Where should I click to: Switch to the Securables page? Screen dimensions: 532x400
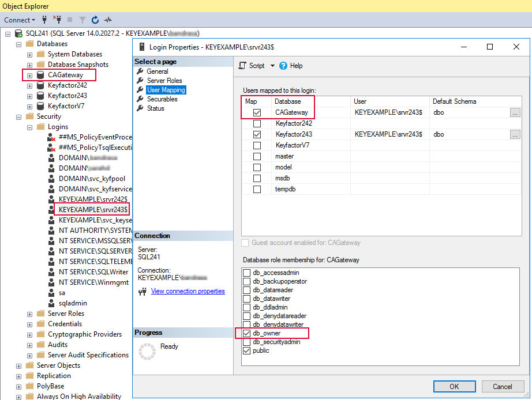162,99
